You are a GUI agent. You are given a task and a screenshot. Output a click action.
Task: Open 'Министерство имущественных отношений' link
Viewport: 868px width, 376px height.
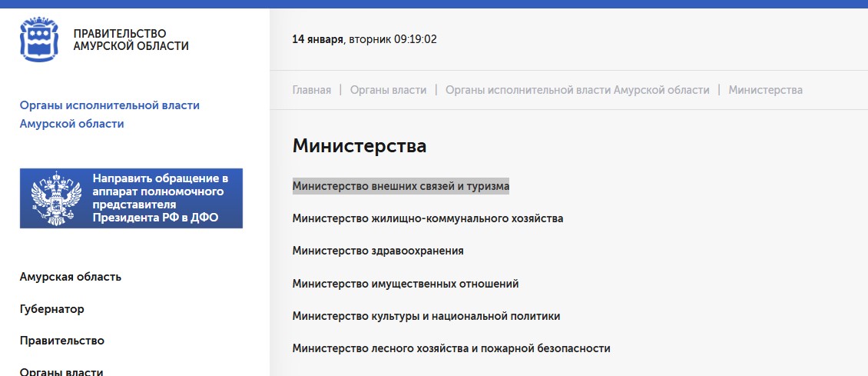point(406,284)
